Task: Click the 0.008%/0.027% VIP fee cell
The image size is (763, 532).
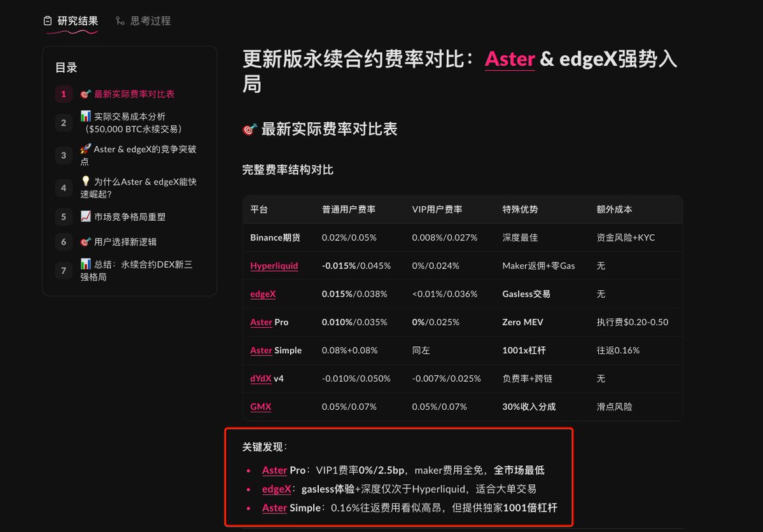Action: (x=444, y=237)
